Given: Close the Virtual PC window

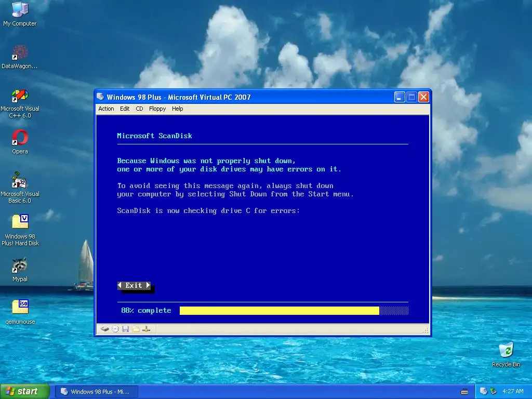Looking at the screenshot, I should [423, 97].
